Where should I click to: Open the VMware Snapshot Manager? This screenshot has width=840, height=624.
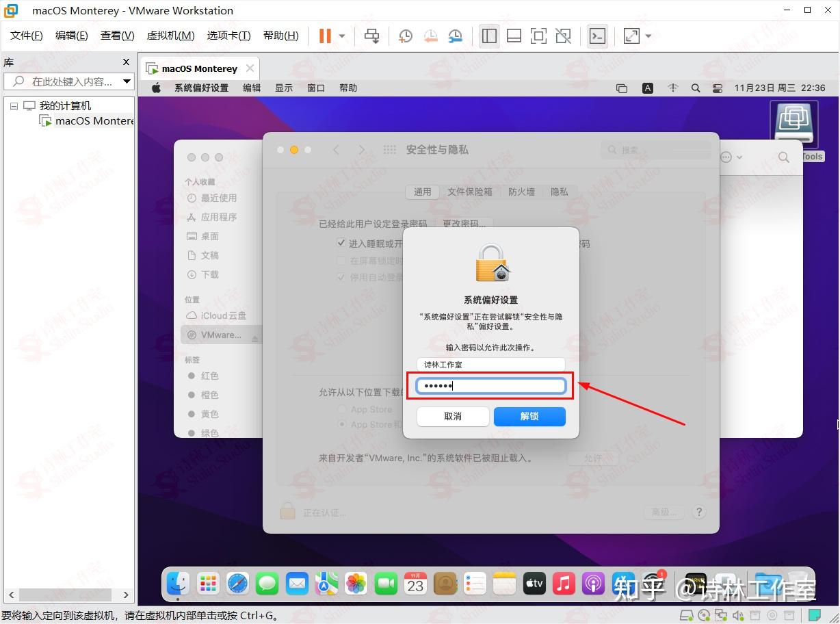(456, 36)
